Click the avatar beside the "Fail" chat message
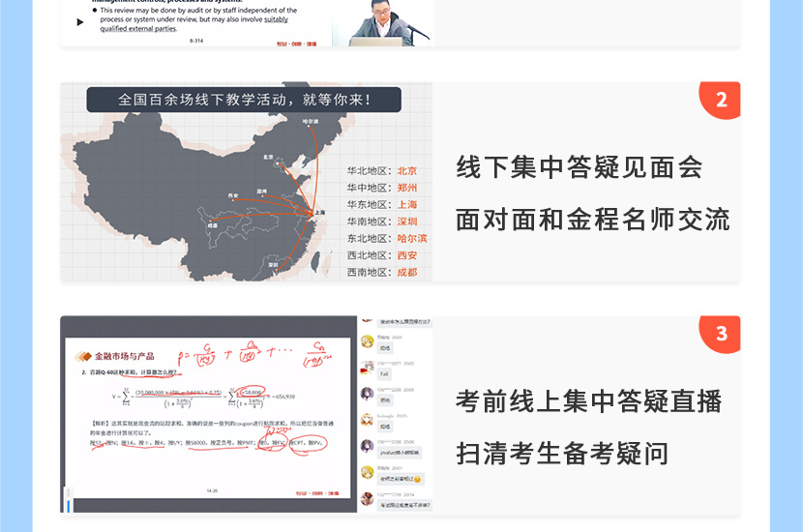Screen dimensions: 803x532 (x=367, y=368)
